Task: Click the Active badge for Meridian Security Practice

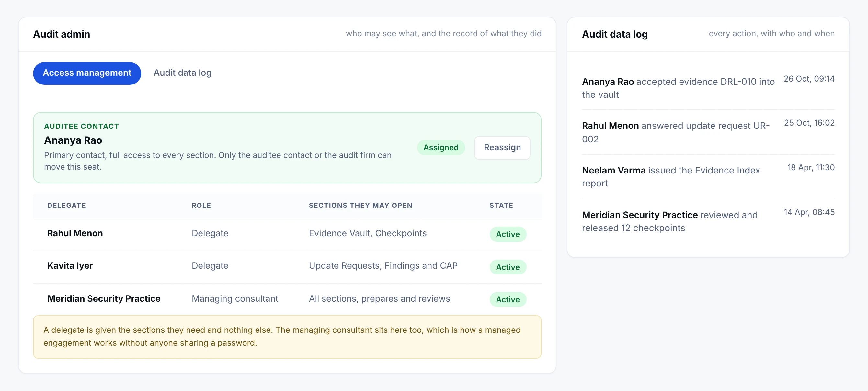Action: [x=508, y=299]
